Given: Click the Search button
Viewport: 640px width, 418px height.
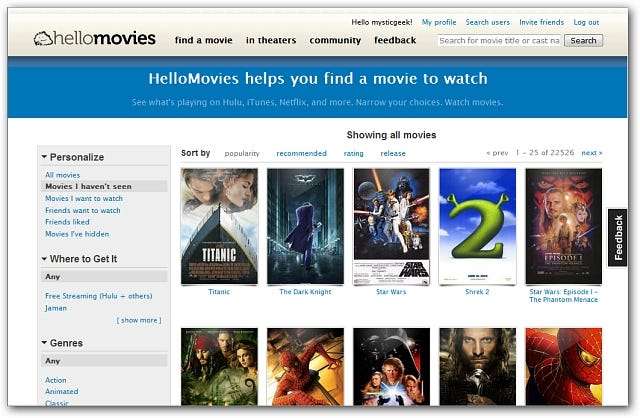Looking at the screenshot, I should coord(583,40).
